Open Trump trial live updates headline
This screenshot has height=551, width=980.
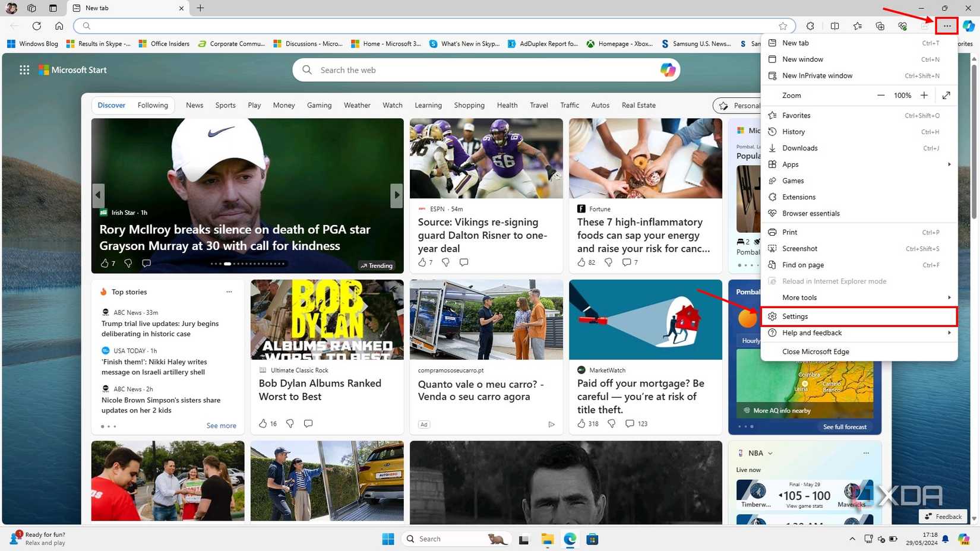[160, 329]
